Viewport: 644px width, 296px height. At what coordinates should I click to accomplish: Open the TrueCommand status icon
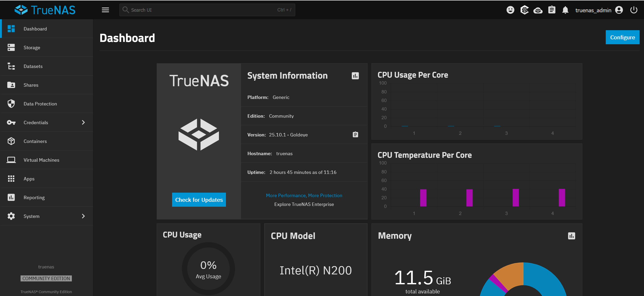click(x=524, y=10)
